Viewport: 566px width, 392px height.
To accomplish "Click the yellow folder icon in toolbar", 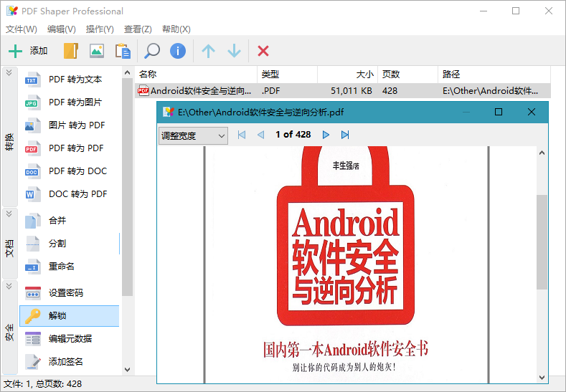I will tap(70, 51).
